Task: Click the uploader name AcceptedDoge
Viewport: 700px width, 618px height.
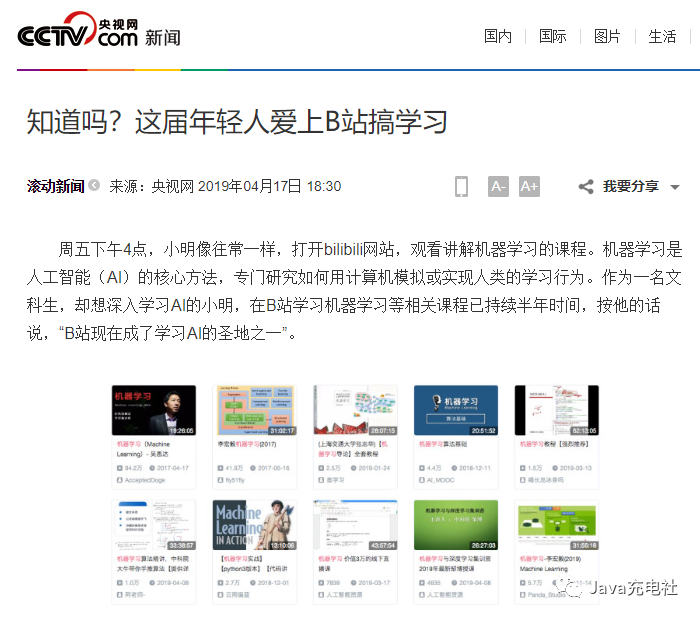Action: (x=145, y=480)
